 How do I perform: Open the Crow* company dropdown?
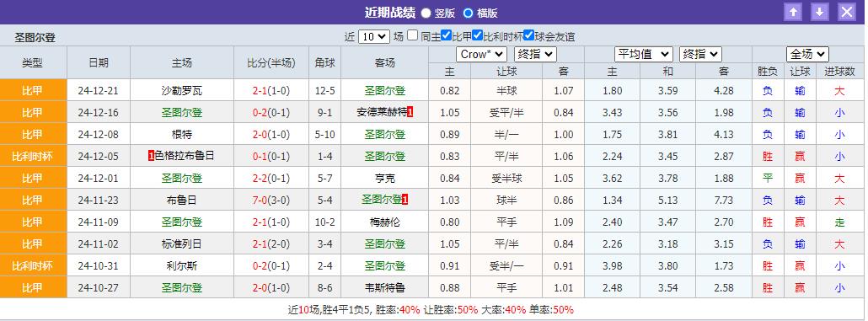point(481,54)
